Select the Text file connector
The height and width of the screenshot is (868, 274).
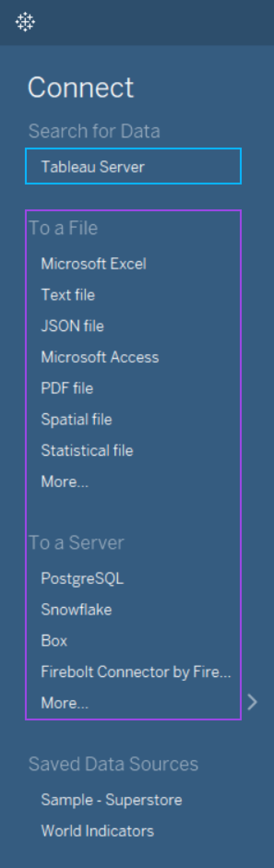pos(68,294)
